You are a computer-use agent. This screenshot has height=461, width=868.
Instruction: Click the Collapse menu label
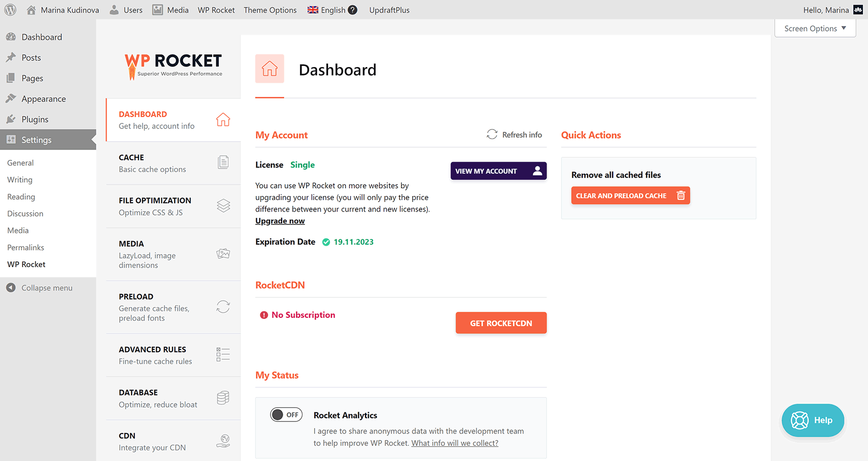pos(47,288)
